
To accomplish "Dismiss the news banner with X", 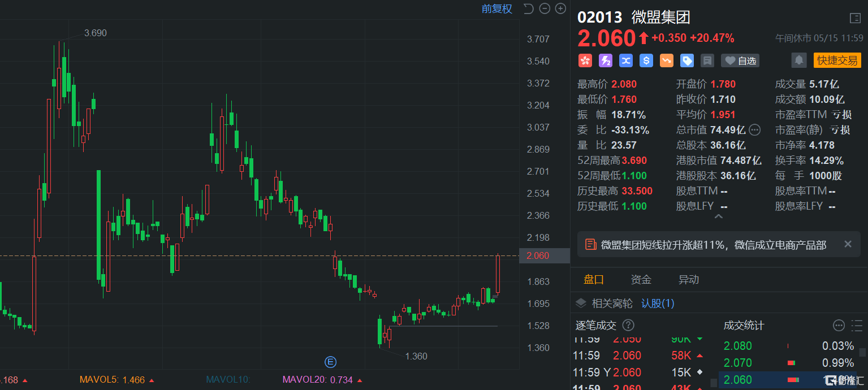I will [848, 244].
